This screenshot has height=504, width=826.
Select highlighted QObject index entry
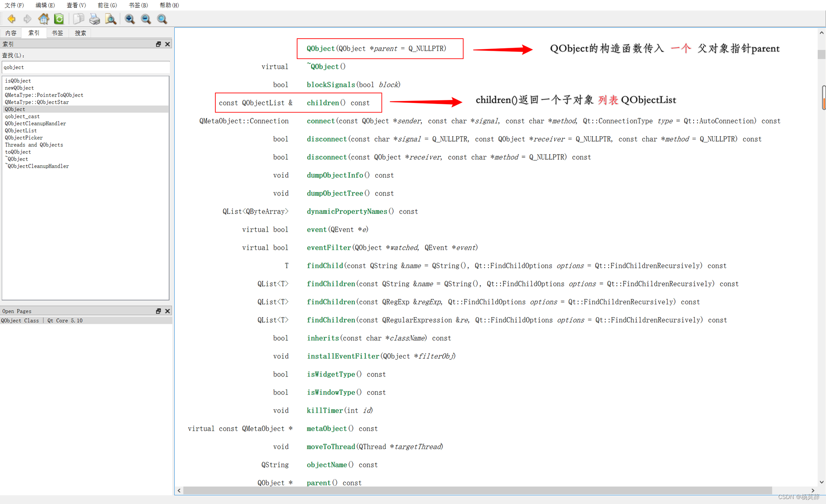(86, 109)
